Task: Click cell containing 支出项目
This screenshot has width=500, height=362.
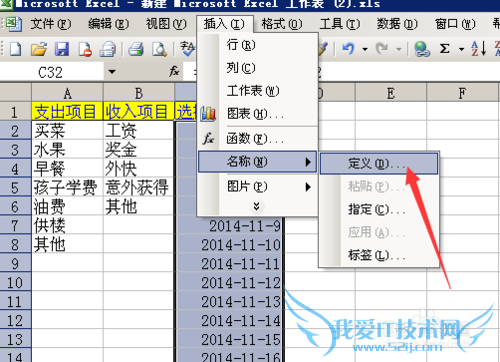Action: 67,112
